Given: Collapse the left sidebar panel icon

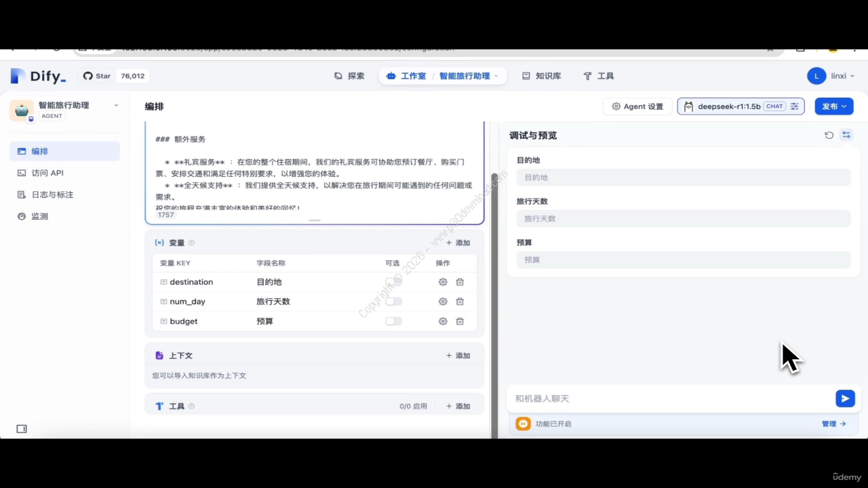Looking at the screenshot, I should click(22, 429).
